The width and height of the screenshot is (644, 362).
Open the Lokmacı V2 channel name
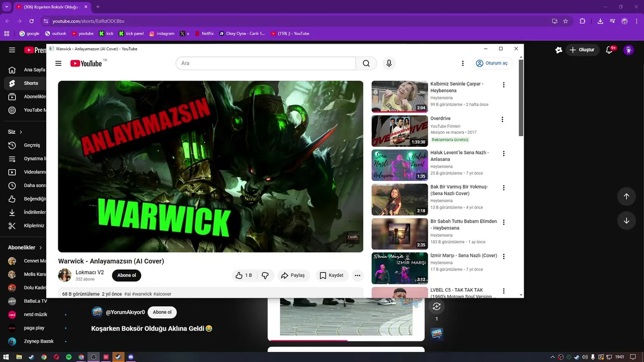click(90, 273)
